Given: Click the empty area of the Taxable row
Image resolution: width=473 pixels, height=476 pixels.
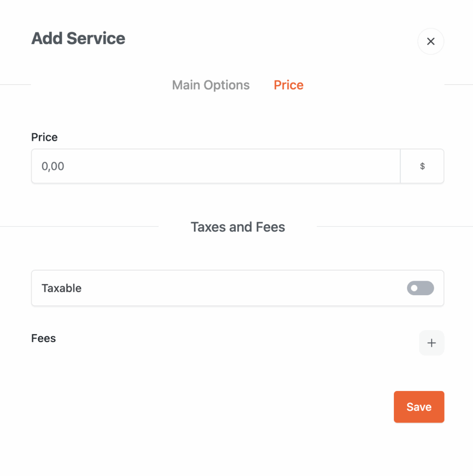Looking at the screenshot, I should pos(233,288).
